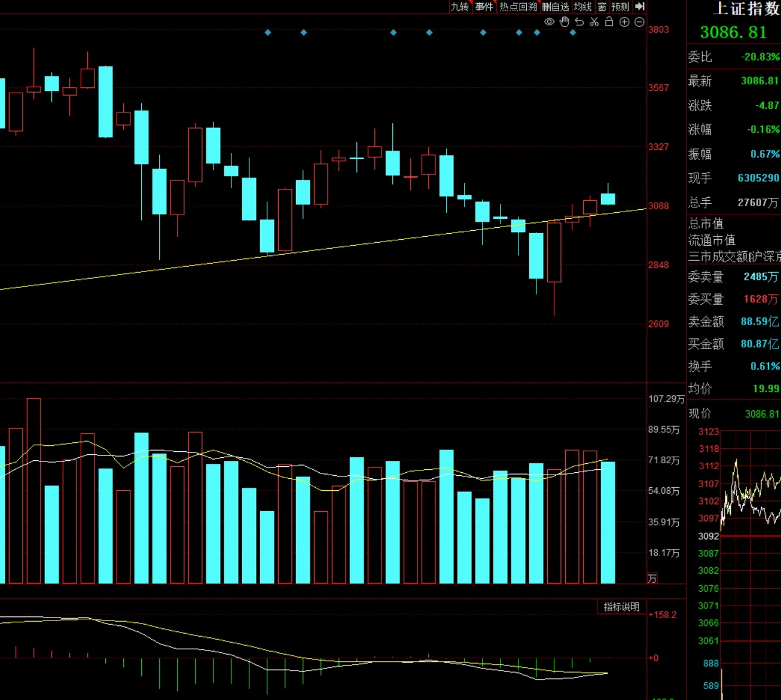Click the 总市值 label
The height and width of the screenshot is (700, 781).
pyautogui.click(x=706, y=224)
